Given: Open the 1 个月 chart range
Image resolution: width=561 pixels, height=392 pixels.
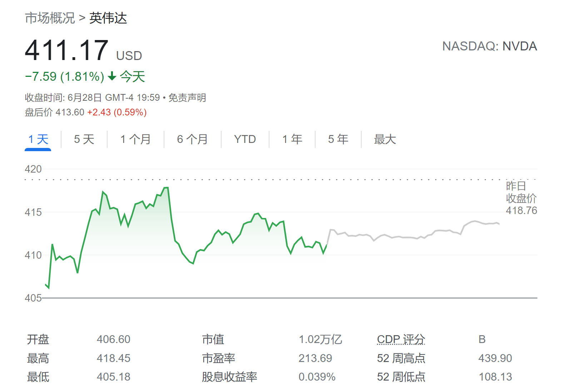Looking at the screenshot, I should click(x=135, y=139).
